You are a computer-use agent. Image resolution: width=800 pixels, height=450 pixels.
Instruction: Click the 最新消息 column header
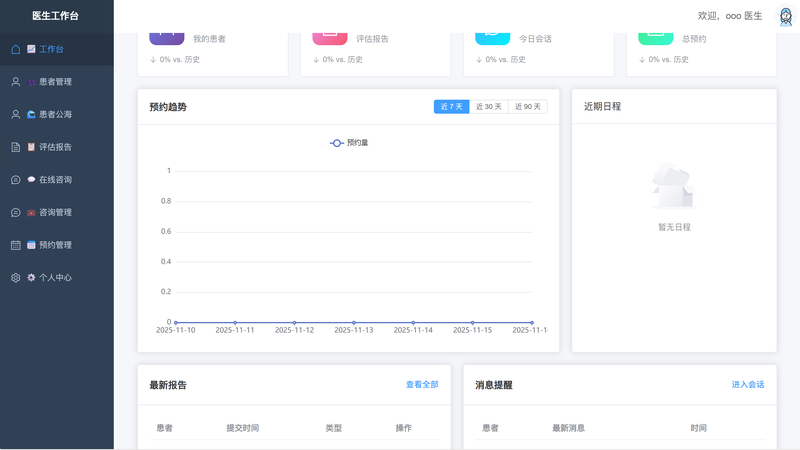tap(568, 428)
